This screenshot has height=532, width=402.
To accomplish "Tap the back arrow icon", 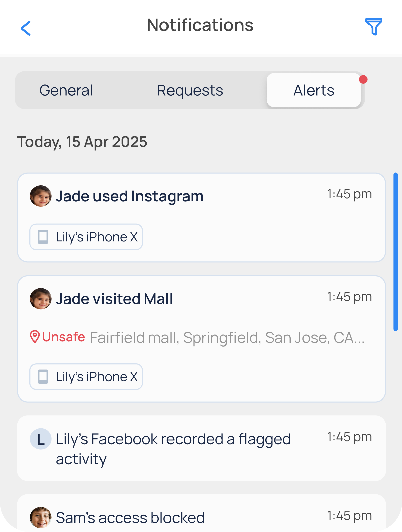I will pos(26,28).
